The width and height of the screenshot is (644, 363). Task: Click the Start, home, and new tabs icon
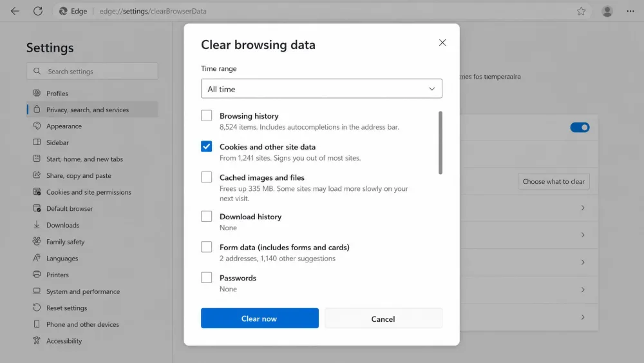click(x=37, y=159)
